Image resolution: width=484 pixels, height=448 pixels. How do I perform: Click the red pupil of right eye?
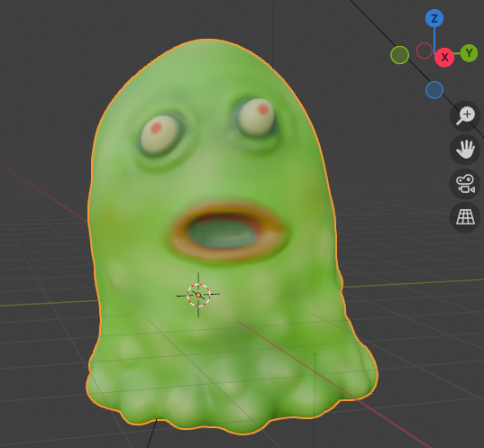263,110
